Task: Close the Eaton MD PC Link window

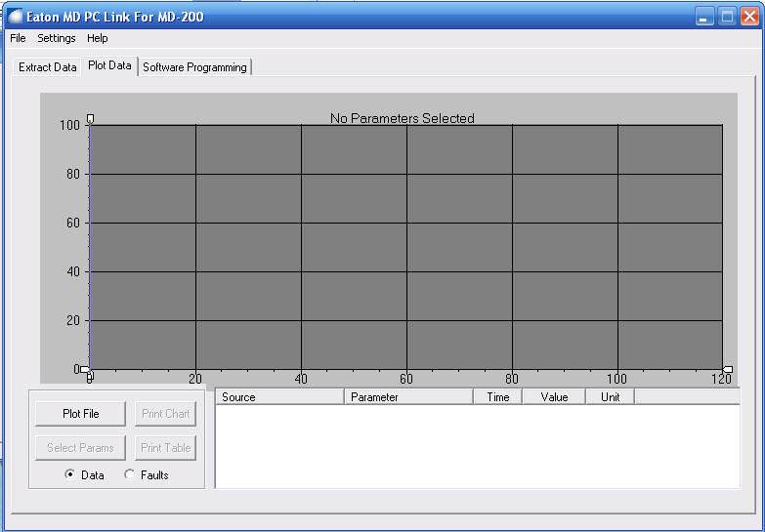Action: [749, 17]
